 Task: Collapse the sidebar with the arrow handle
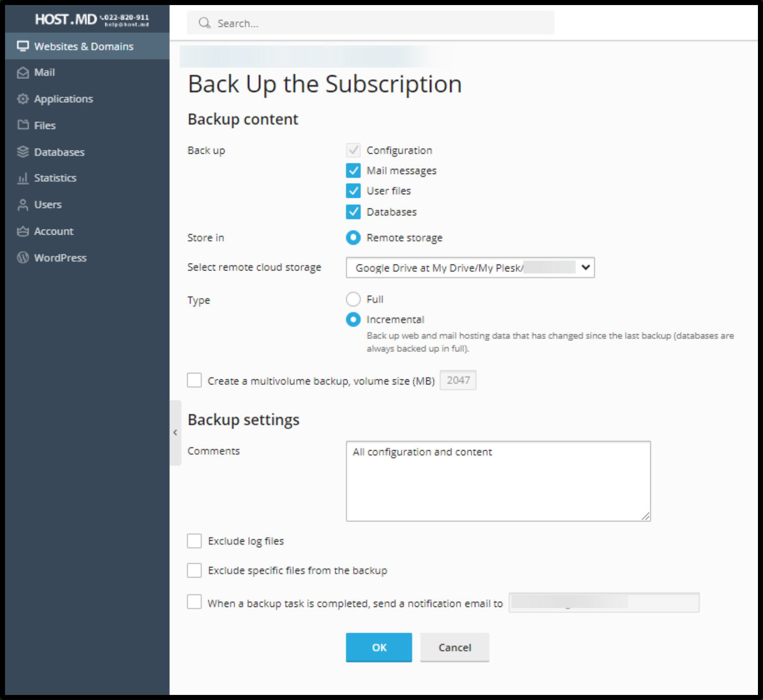coord(175,432)
